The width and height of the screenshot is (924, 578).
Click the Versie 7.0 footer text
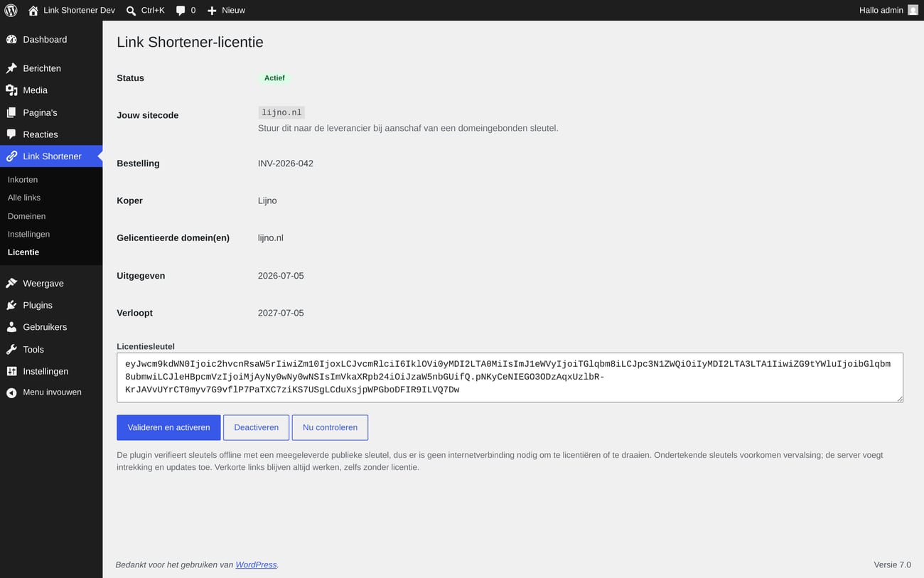pyautogui.click(x=892, y=564)
